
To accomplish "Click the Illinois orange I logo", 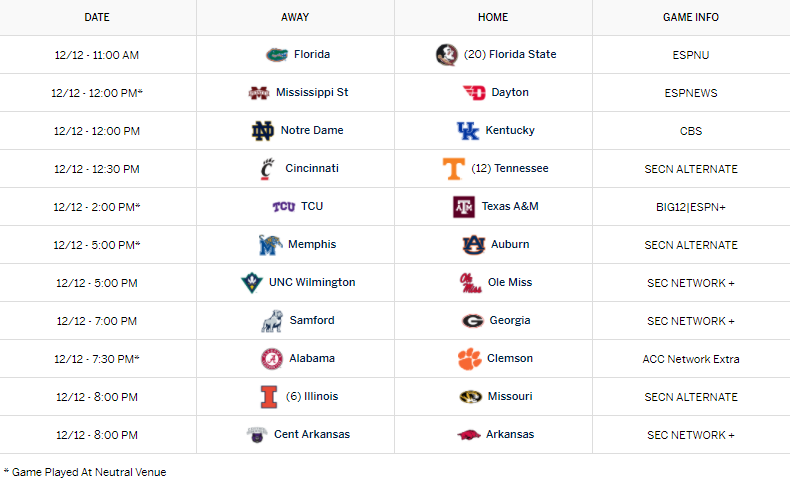I will [x=269, y=397].
